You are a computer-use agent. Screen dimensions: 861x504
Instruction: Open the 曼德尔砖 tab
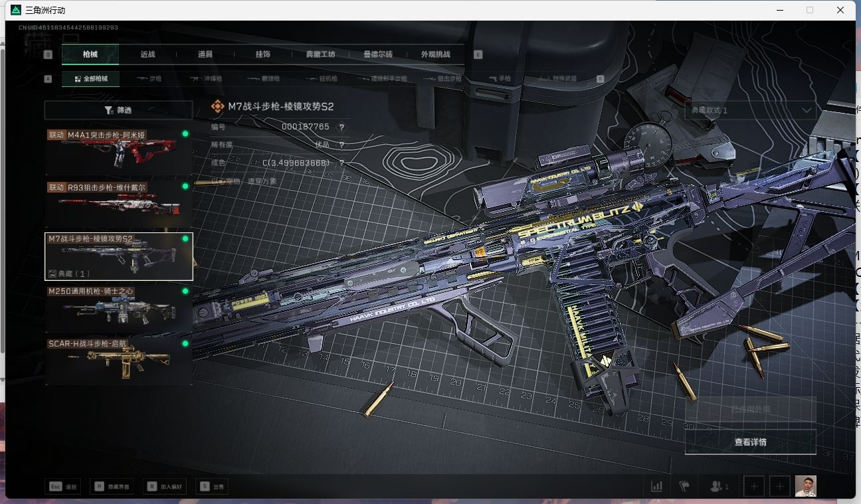point(377,54)
